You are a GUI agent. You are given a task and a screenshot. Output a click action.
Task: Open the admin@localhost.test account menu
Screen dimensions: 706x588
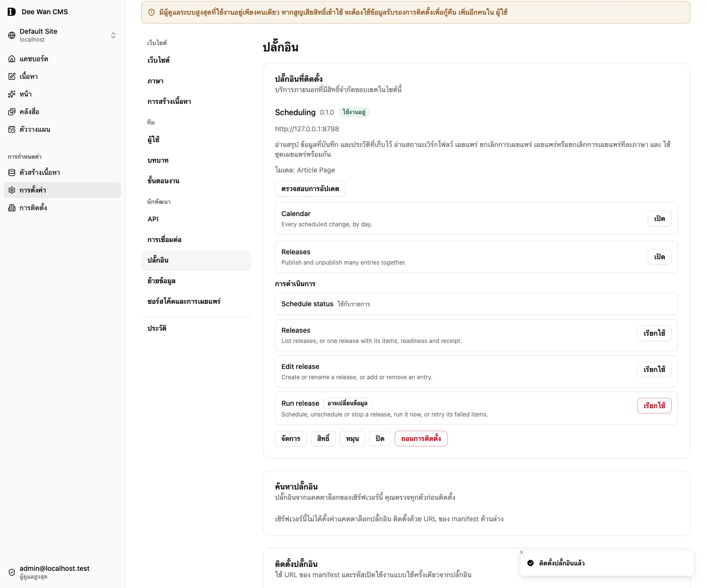click(62, 572)
